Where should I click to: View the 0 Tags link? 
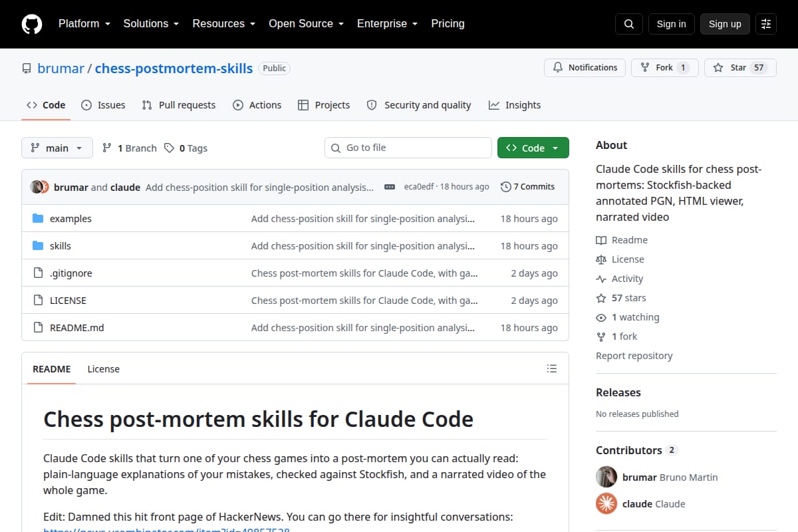click(x=186, y=148)
